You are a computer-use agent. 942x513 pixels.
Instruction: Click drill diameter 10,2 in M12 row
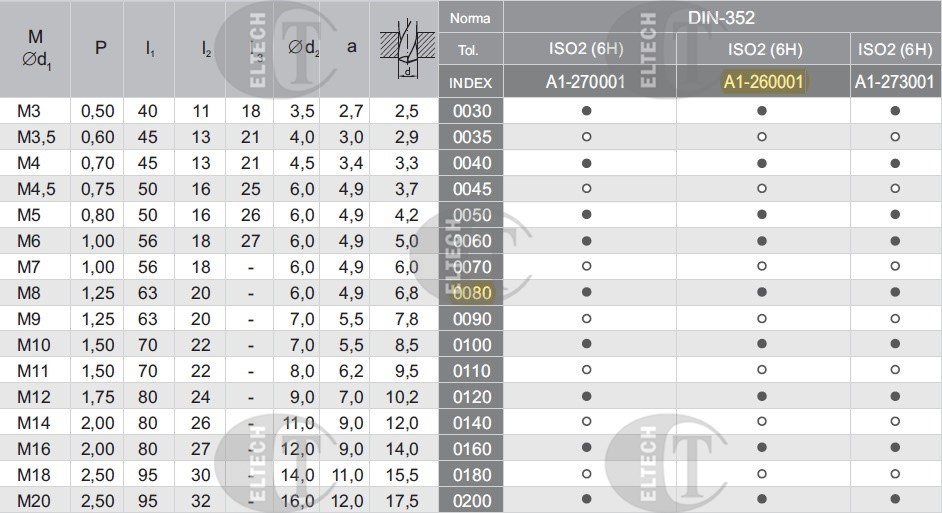[402, 397]
